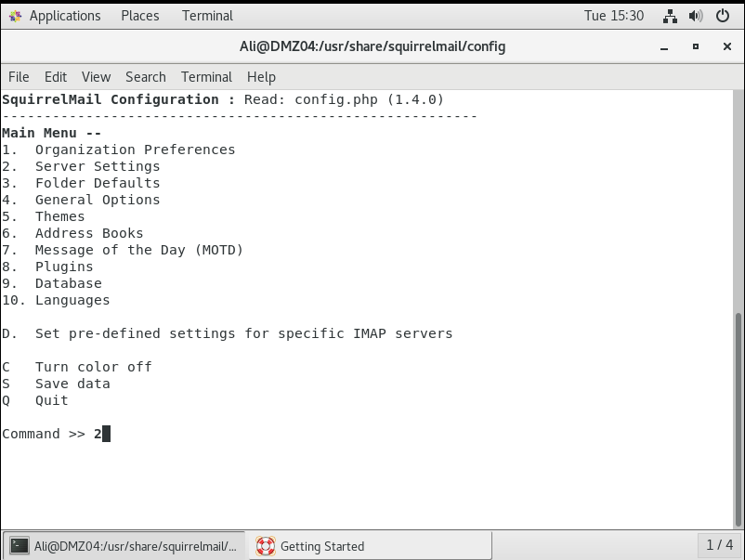Click 'Set pre-defined settings for specific IMAP servers'
Screen dimensions: 745x560
pyautogui.click(x=243, y=333)
